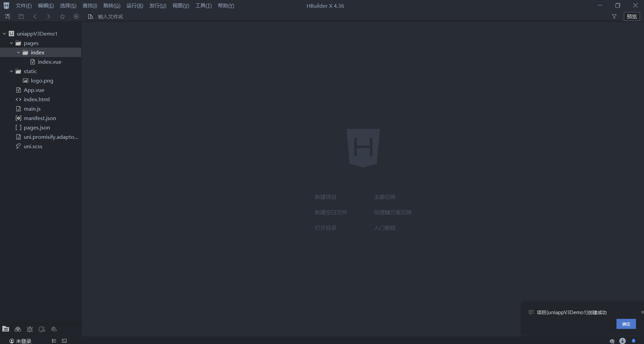Click the run play toolbar icon
The width and height of the screenshot is (644, 344).
(x=76, y=16)
